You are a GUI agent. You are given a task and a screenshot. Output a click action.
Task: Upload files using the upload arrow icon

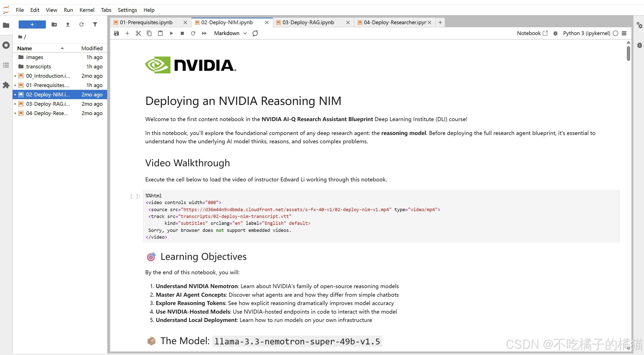68,24
